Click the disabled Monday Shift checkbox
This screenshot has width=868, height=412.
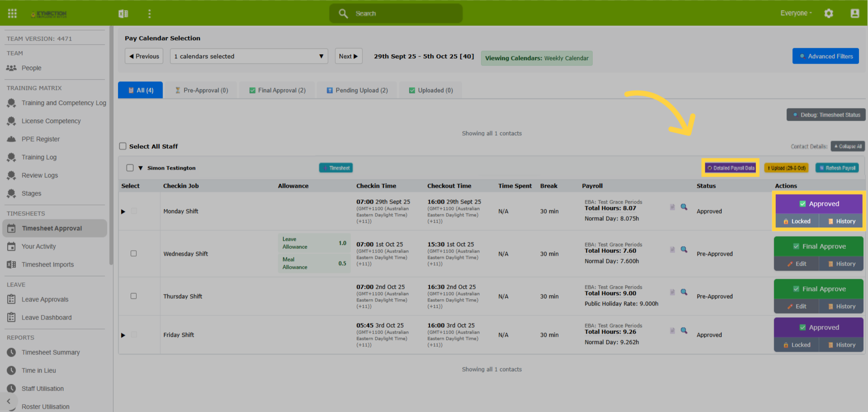pos(134,211)
